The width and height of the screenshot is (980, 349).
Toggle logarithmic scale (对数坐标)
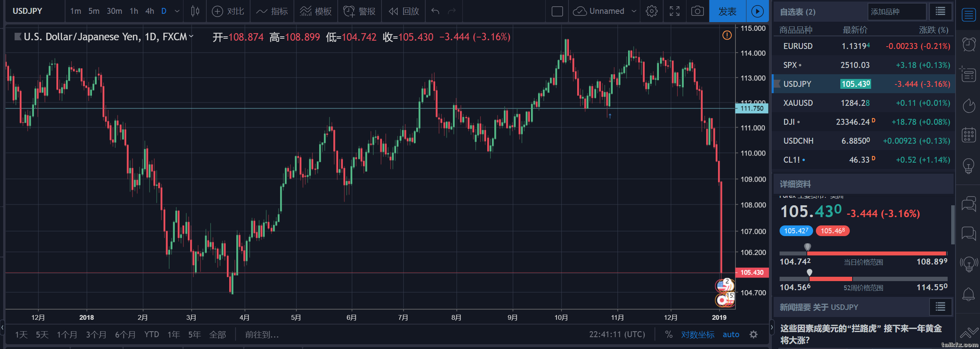click(x=698, y=335)
